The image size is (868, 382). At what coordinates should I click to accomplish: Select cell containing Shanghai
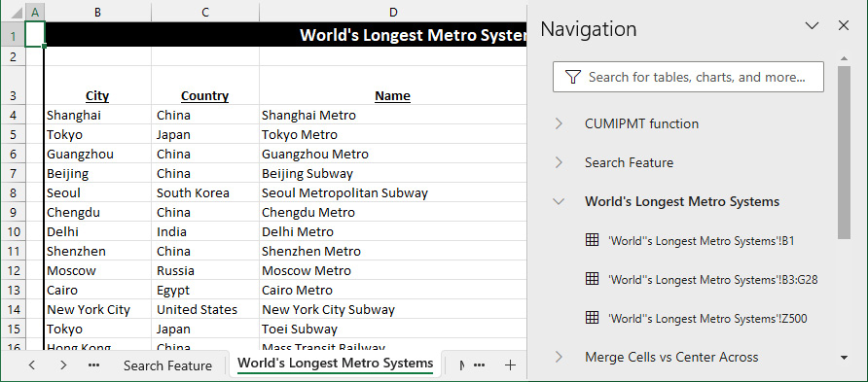[97, 115]
